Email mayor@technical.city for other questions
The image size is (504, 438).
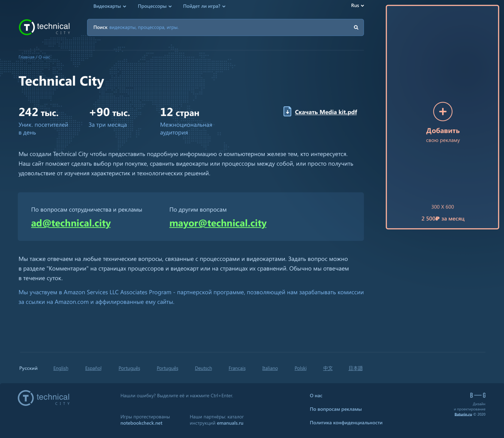pos(218,223)
